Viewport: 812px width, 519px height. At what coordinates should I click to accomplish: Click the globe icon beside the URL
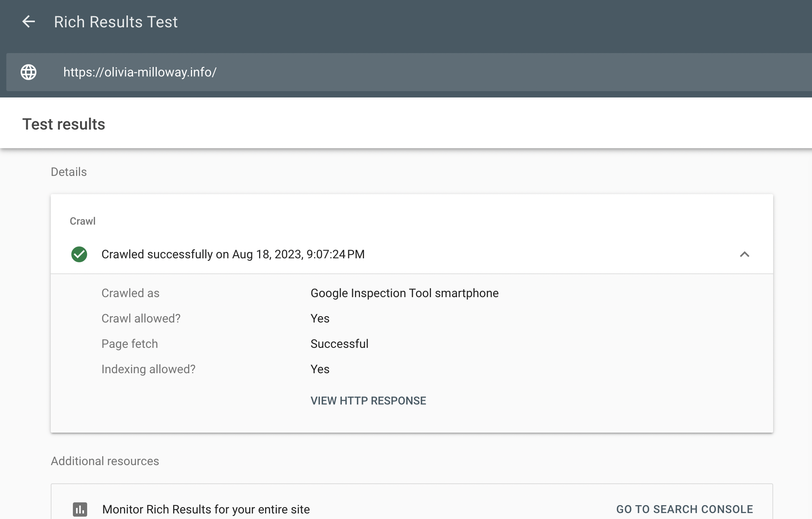point(29,72)
